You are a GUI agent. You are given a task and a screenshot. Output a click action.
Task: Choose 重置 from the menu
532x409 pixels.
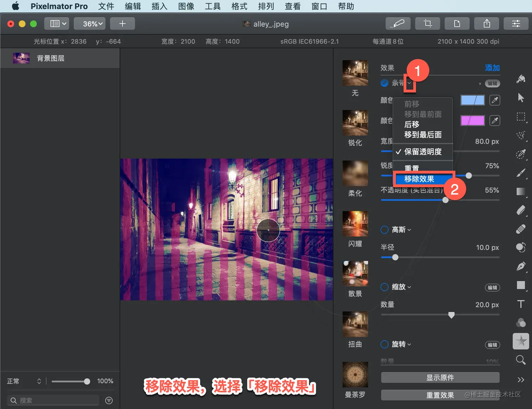click(x=423, y=168)
